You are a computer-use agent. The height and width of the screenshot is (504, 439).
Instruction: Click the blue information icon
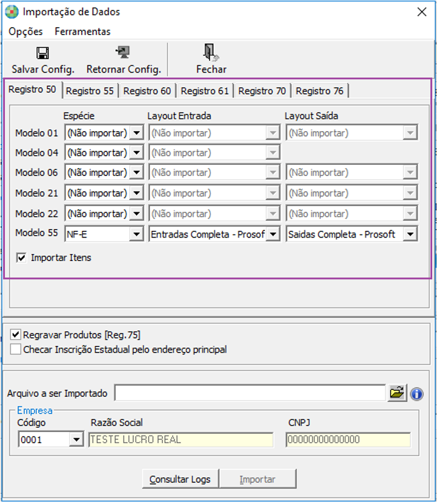(417, 394)
